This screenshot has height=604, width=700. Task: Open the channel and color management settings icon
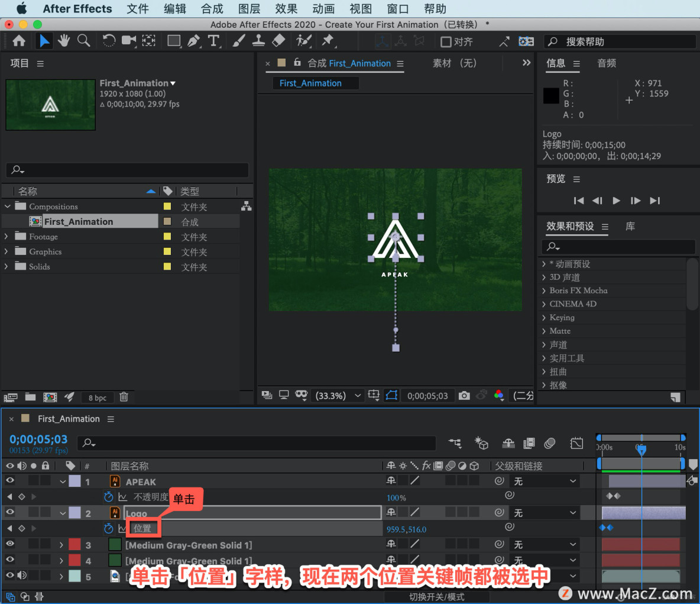point(499,395)
